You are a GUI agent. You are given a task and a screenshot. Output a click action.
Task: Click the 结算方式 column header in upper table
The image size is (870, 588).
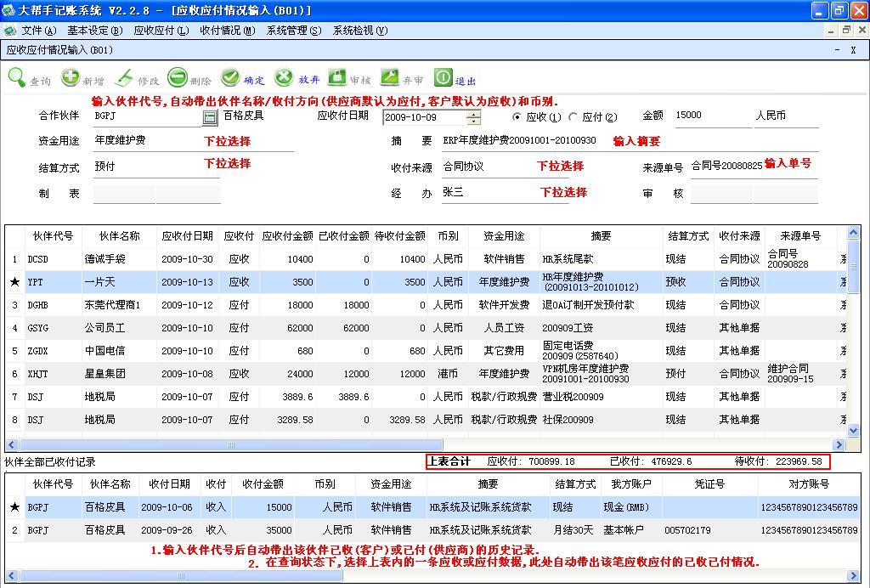(x=688, y=235)
